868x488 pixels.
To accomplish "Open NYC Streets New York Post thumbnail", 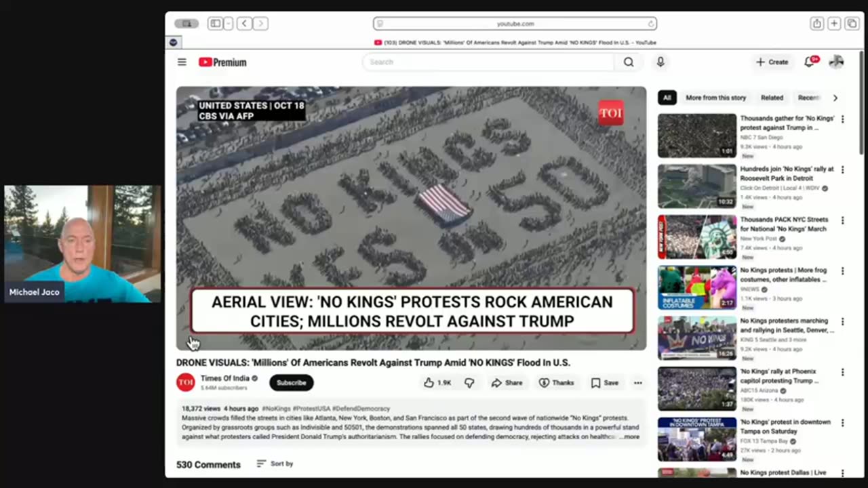I will [x=697, y=237].
